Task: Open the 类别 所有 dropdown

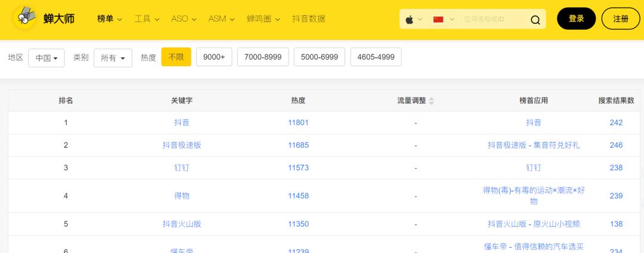Action: coord(113,58)
